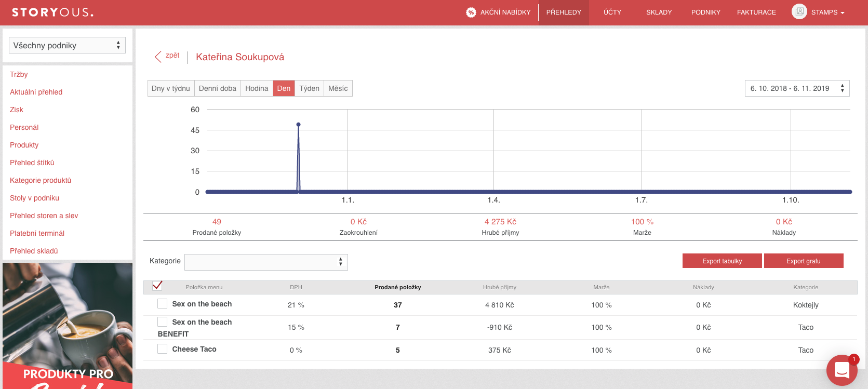
Task: Open Platební terminál in sidebar
Action: 37,233
